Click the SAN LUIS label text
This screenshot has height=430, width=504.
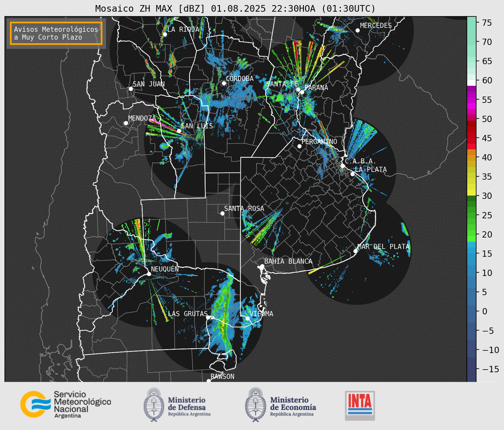(x=197, y=126)
